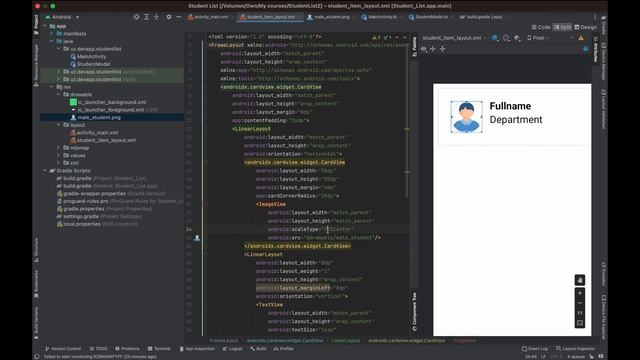640x360 pixels.
Task: Expand the mipmap folder
Action: pos(58,148)
